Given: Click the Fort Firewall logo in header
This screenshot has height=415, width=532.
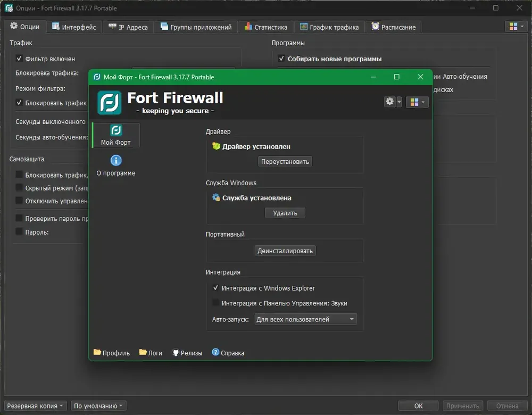Looking at the screenshot, I should pos(109,103).
